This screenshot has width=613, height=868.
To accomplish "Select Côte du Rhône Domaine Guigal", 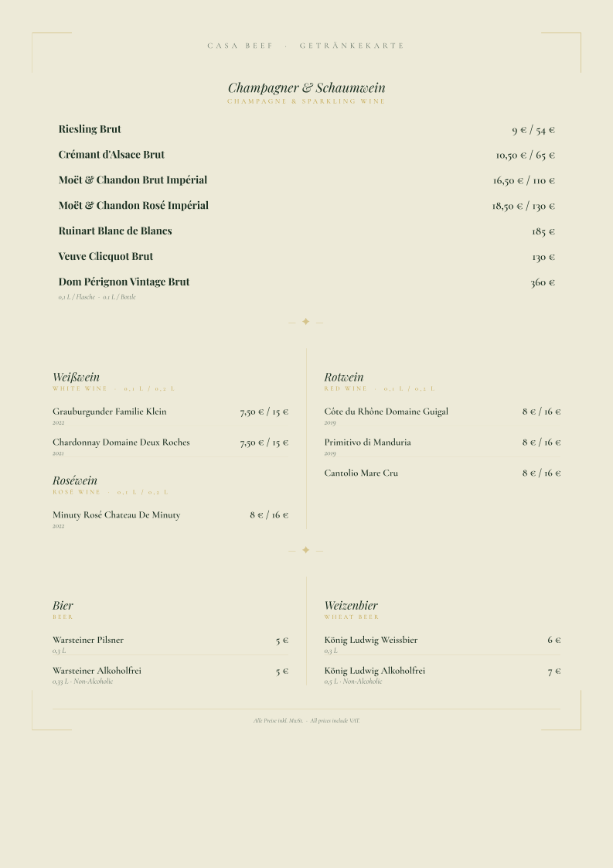I will [x=442, y=415].
